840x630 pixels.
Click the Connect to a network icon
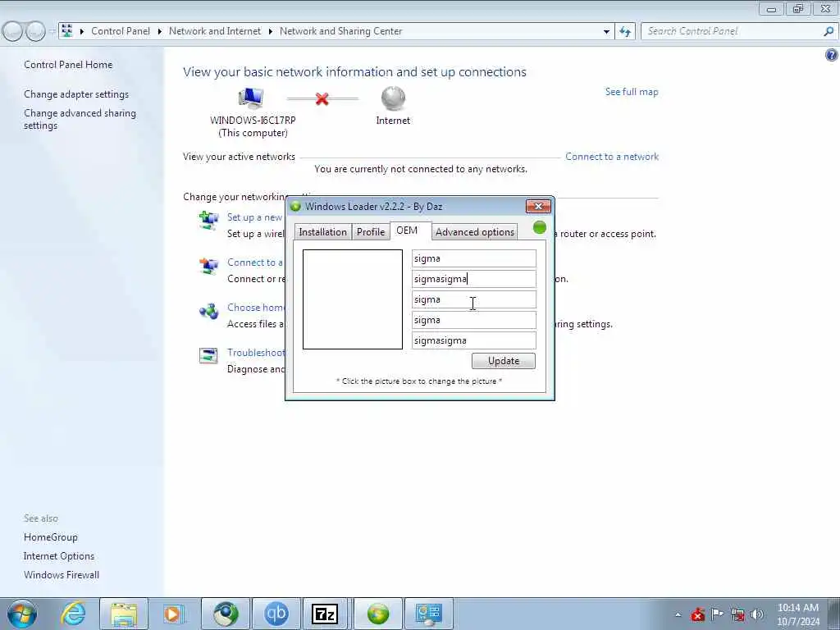tap(208, 266)
